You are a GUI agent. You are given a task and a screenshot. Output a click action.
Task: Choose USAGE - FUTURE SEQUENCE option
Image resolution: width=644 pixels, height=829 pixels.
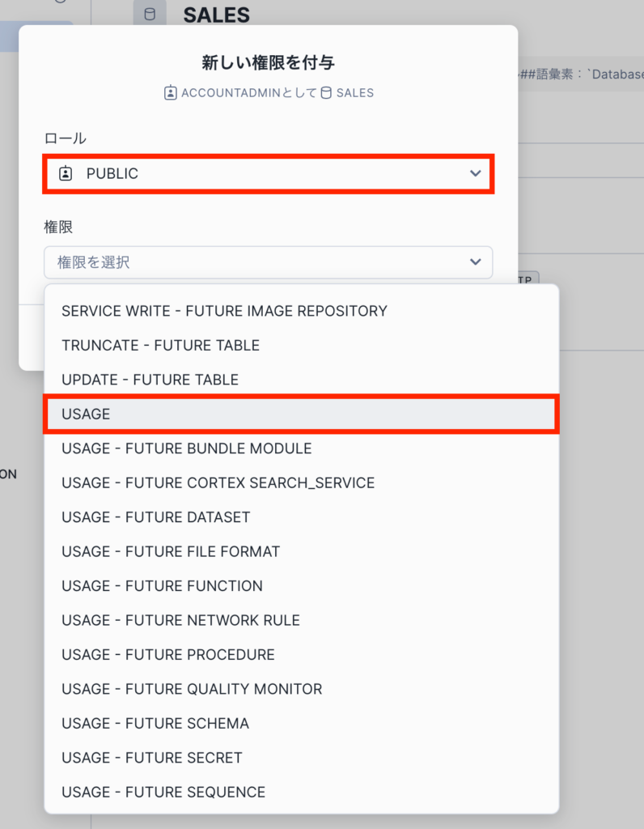[163, 793]
